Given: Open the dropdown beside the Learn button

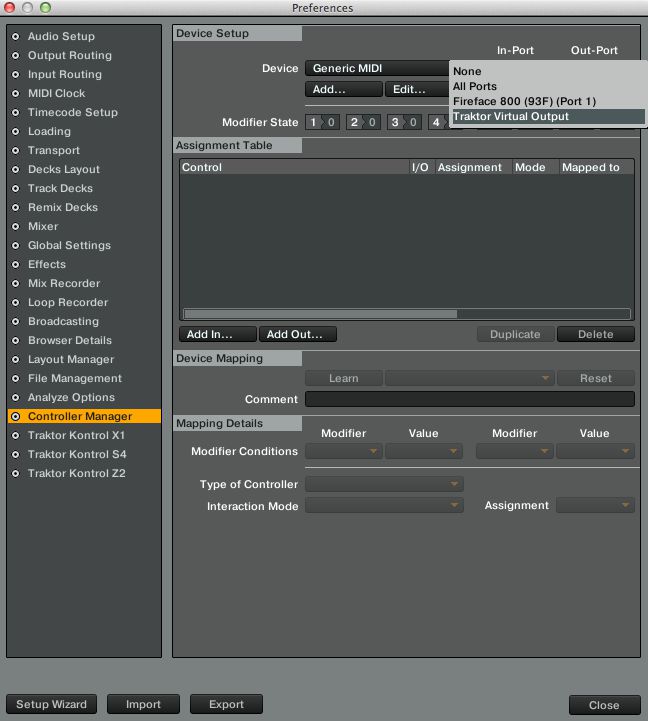Looking at the screenshot, I should tap(470, 378).
